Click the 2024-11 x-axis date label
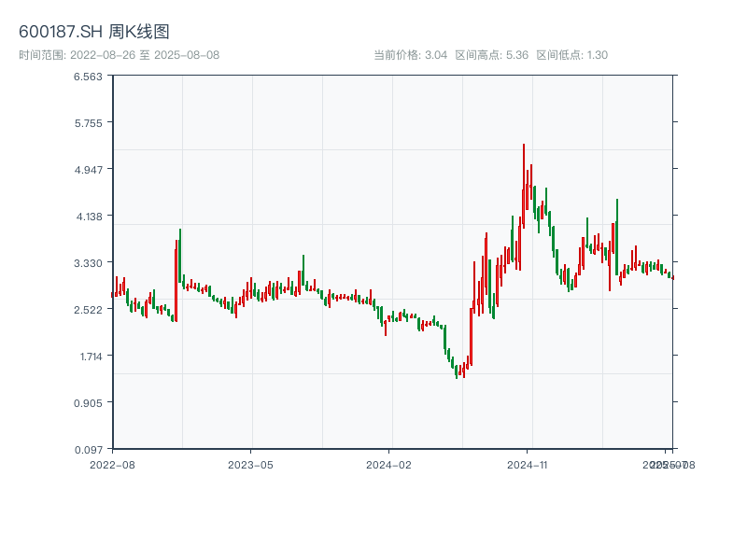 point(527,464)
